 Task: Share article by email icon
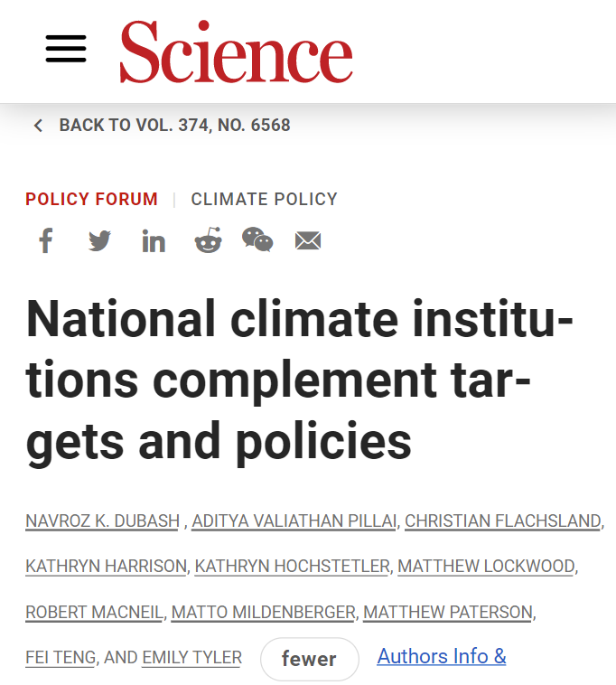point(308,240)
